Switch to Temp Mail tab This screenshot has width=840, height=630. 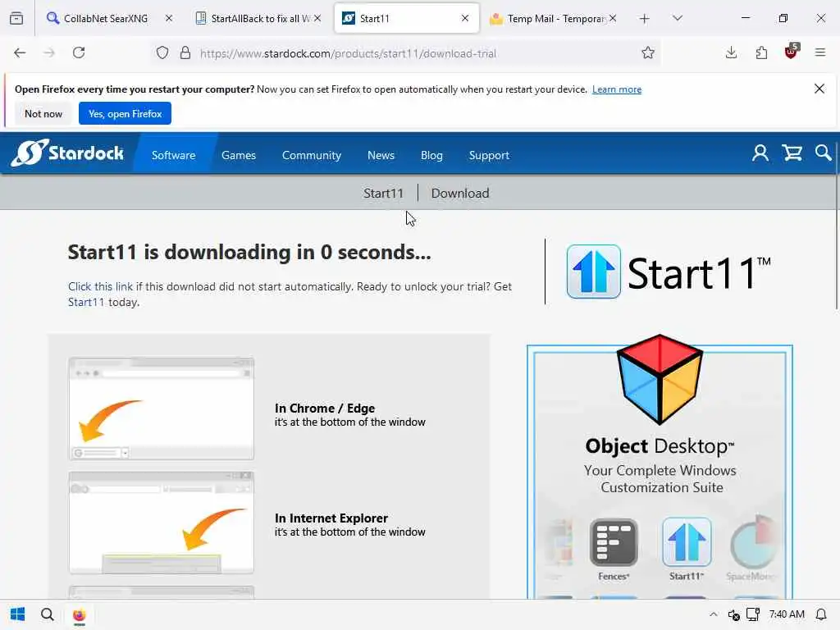pyautogui.click(x=552, y=18)
